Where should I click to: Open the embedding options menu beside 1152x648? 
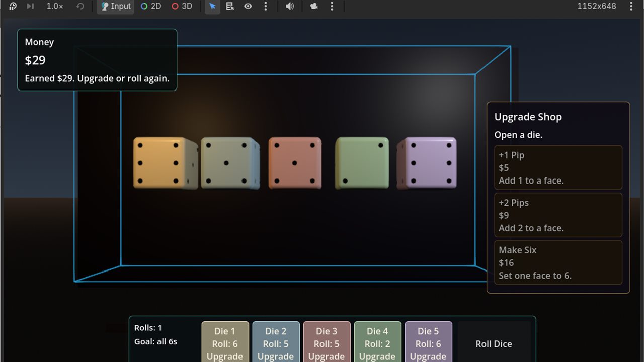(x=631, y=6)
